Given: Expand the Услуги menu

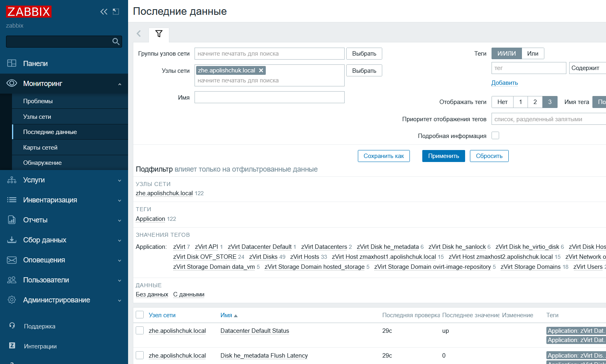Looking at the screenshot, I should point(120,180).
